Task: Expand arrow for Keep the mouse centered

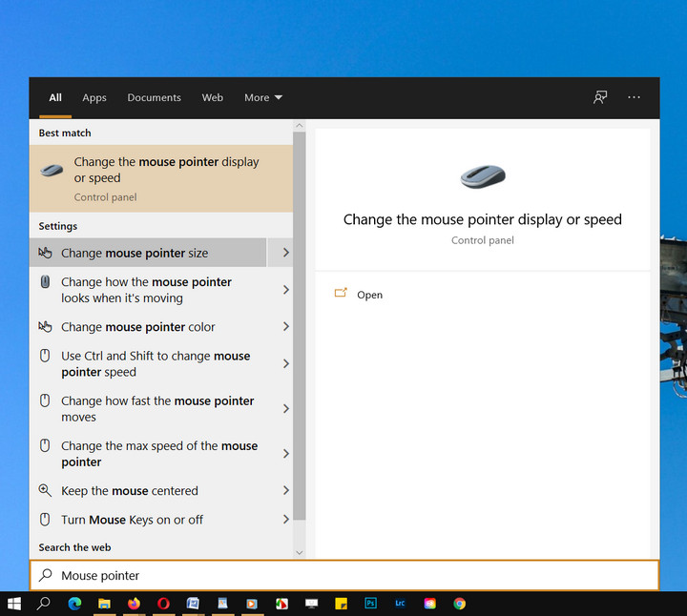Action: tap(285, 491)
